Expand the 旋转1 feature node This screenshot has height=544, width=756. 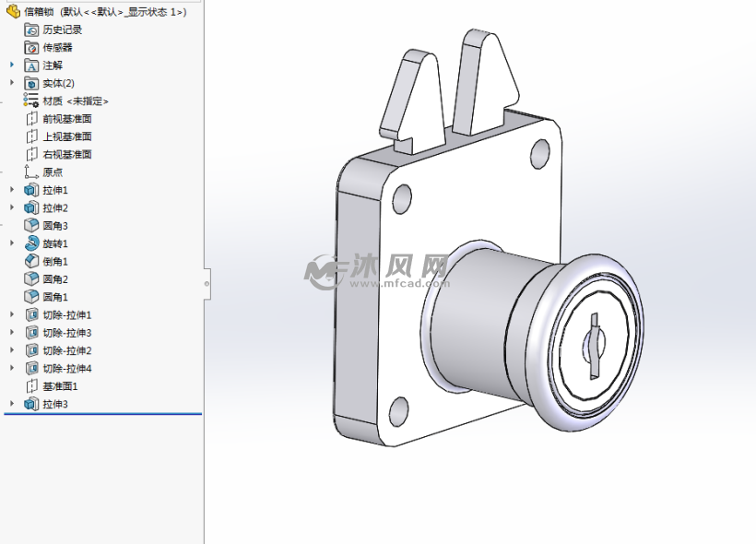tap(12, 242)
